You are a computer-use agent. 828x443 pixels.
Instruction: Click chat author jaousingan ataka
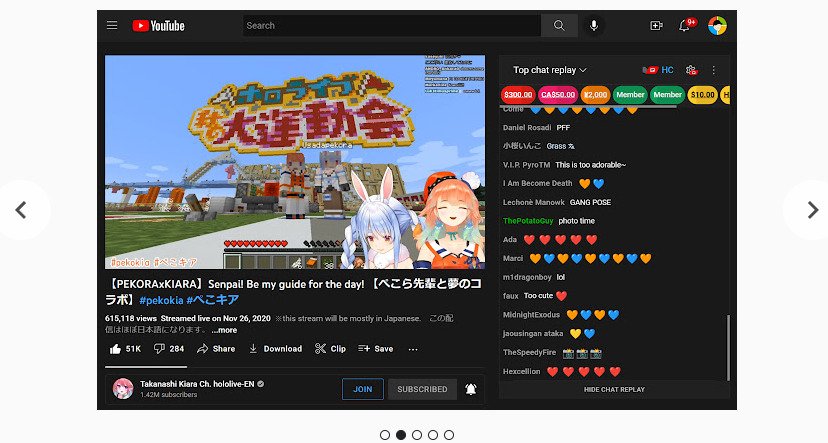coord(533,334)
